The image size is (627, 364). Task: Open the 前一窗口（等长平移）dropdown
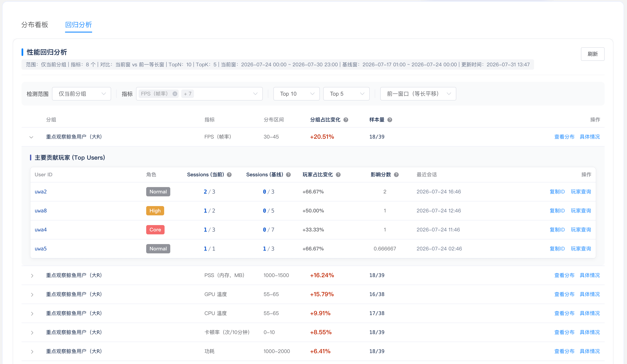coord(418,94)
